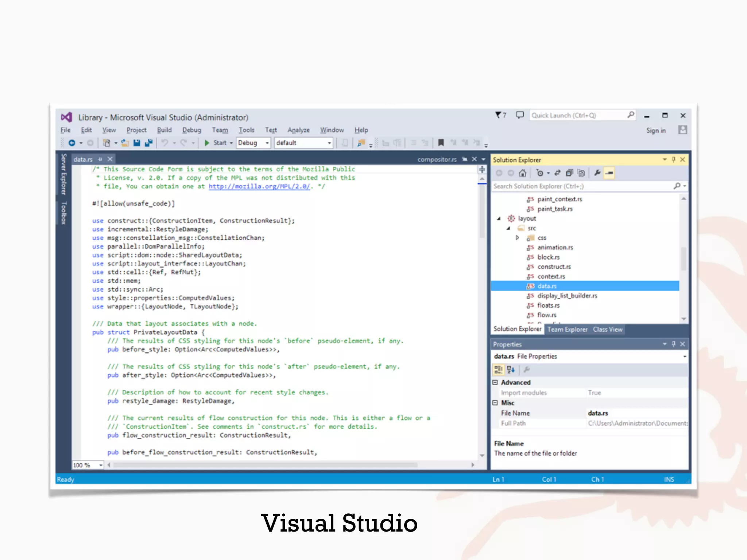Click the account avatar icon beside Sign in
The image size is (747, 560).
(682, 130)
